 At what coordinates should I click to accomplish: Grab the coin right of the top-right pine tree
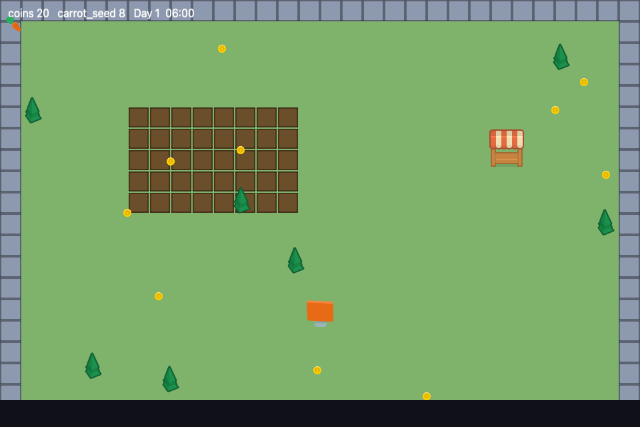click(x=584, y=82)
